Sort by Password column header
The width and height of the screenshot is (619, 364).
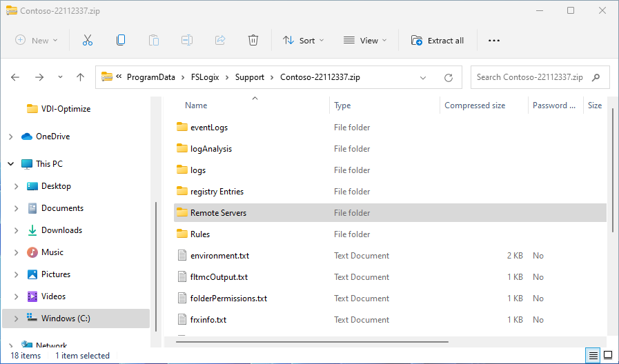point(554,105)
